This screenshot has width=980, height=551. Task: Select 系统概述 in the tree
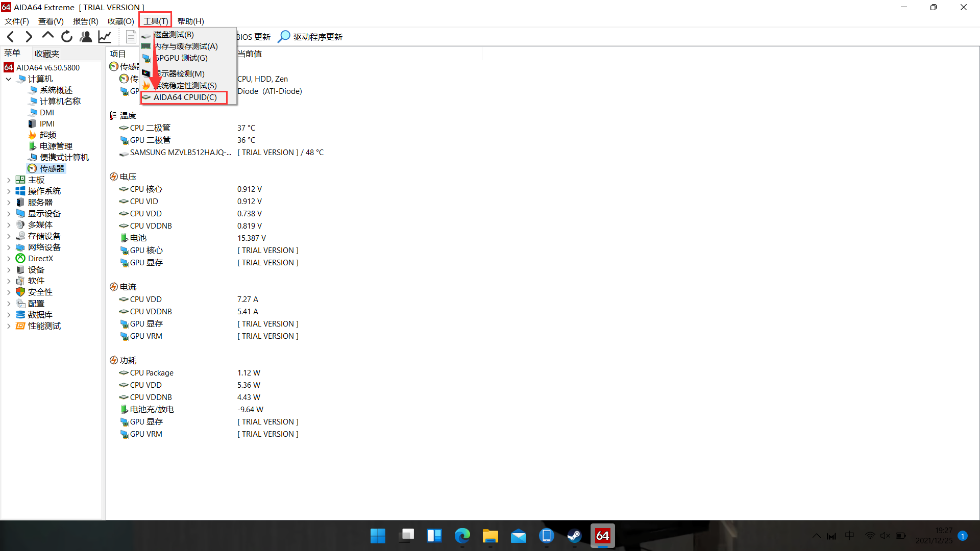coord(56,90)
